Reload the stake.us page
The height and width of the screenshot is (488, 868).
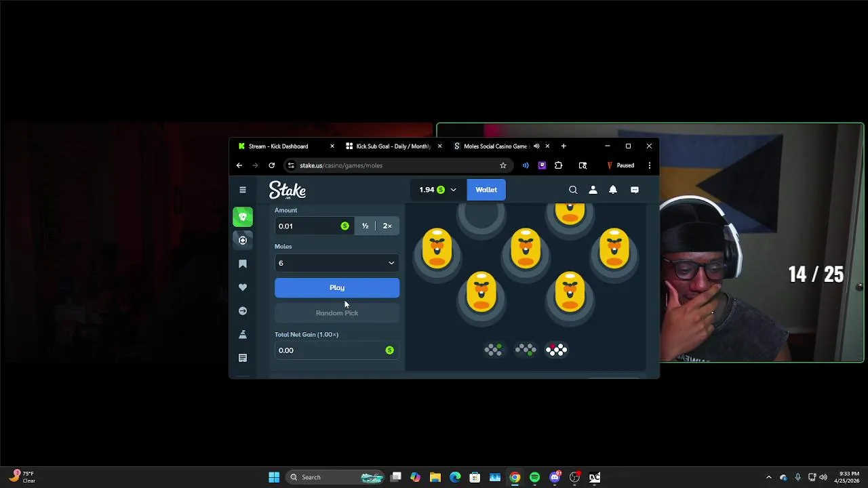point(272,165)
